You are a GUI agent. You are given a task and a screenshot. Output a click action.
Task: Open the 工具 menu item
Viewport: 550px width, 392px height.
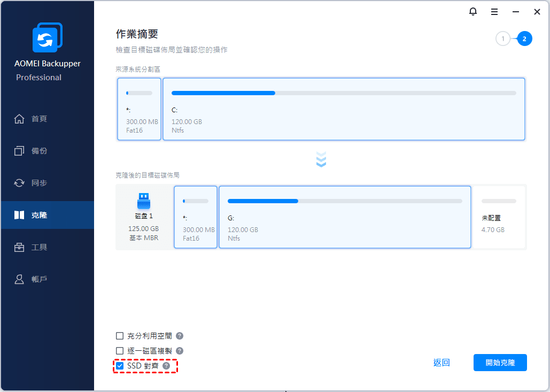[48, 247]
